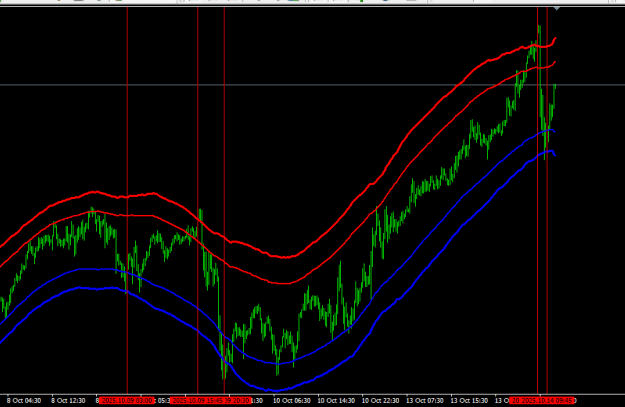625x407 pixels.
Task: Click the time axis label 8 Oct 04:30
Action: tap(24, 400)
